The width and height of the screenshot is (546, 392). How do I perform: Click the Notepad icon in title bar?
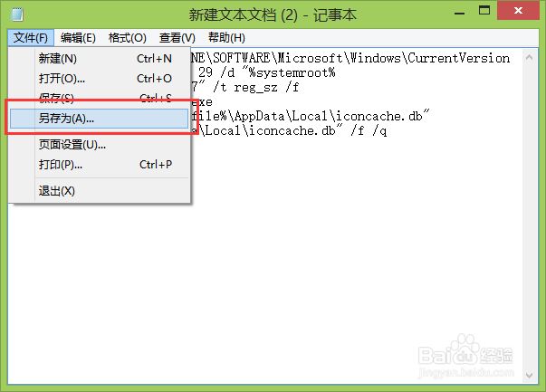tap(16, 14)
